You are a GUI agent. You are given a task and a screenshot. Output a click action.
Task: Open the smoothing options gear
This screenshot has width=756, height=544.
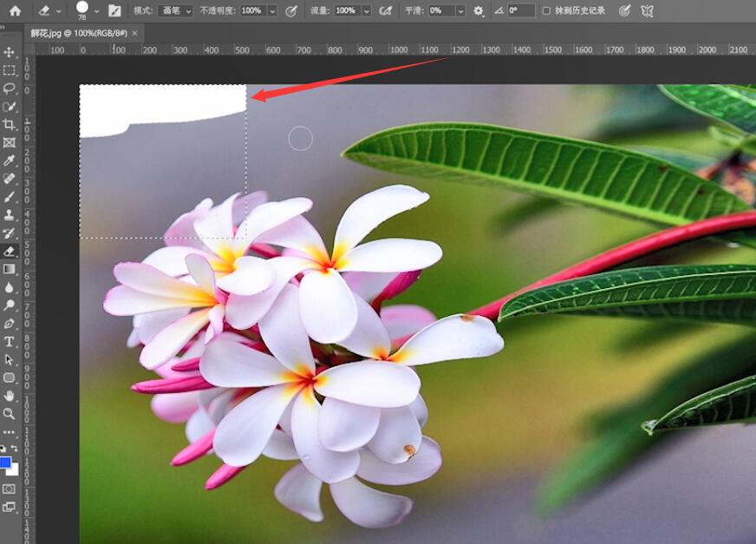click(x=479, y=10)
